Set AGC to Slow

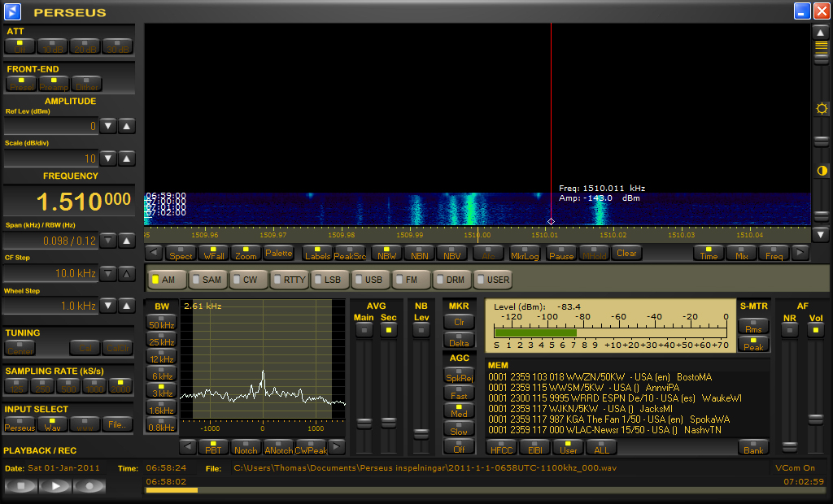click(459, 428)
